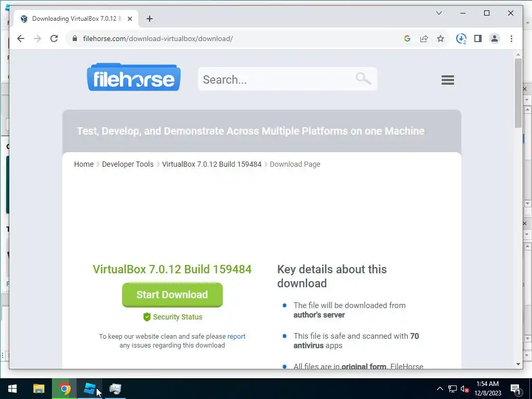
Task: Open the taskbar clock and date
Action: click(x=487, y=389)
